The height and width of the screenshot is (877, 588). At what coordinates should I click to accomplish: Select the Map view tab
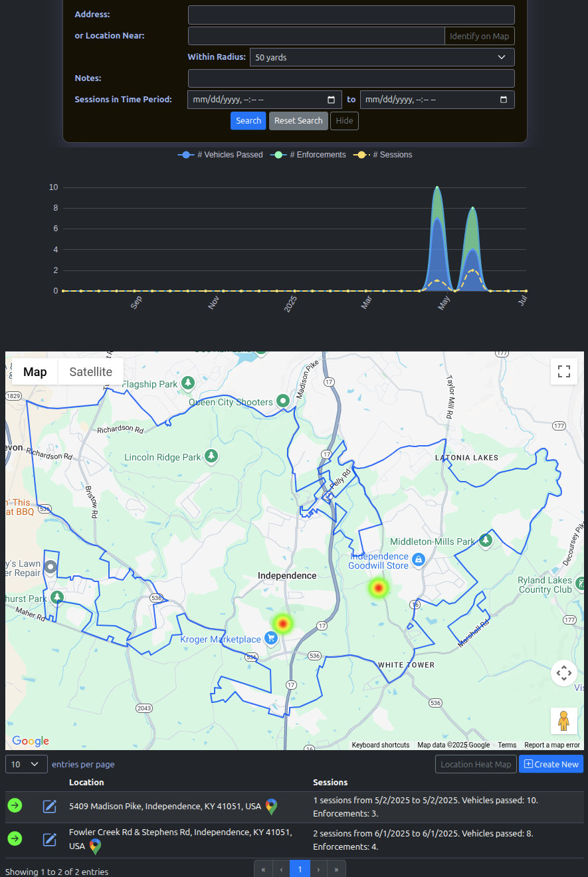coord(35,372)
